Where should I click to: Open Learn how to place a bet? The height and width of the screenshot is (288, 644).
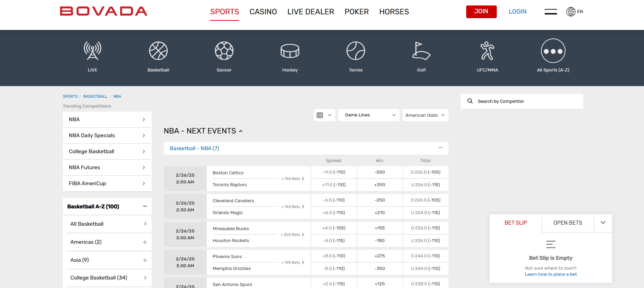(x=551, y=274)
